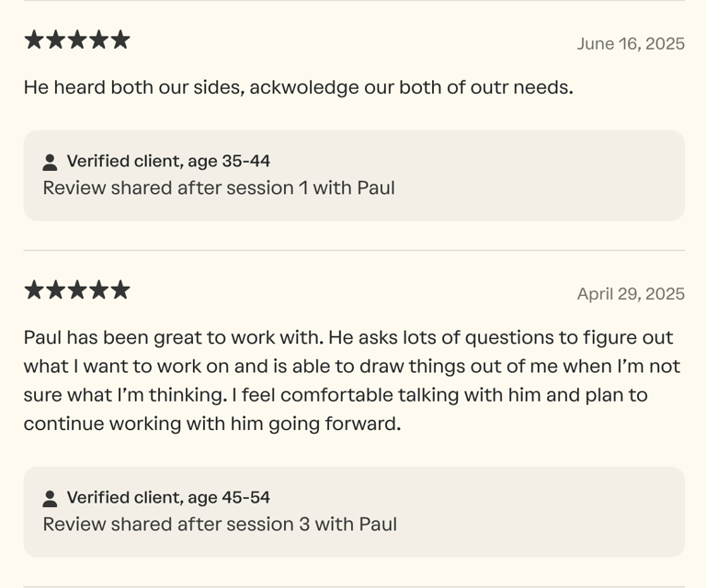Click the first star of the April 29 review
Viewport: 706px width, 588px height.
[x=35, y=290]
